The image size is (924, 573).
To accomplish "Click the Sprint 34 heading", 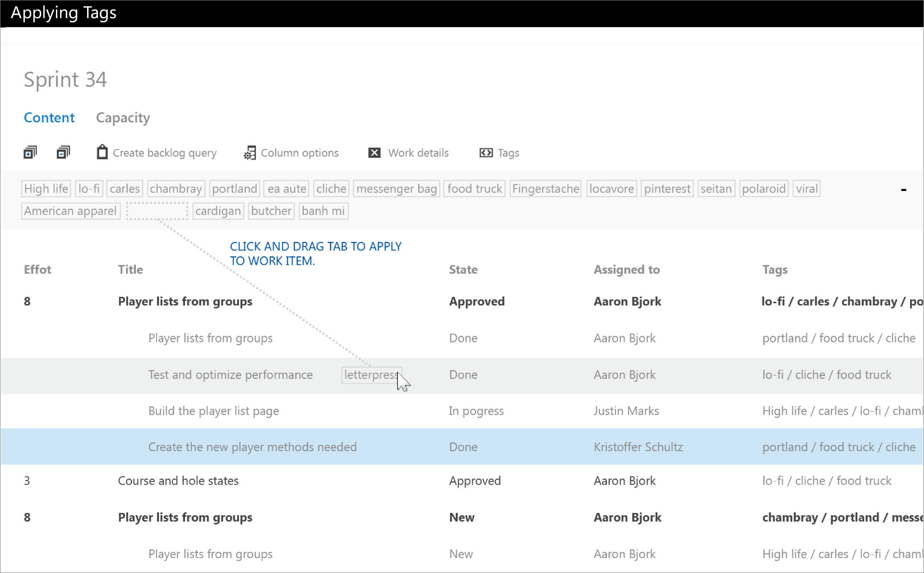I will pyautogui.click(x=65, y=80).
